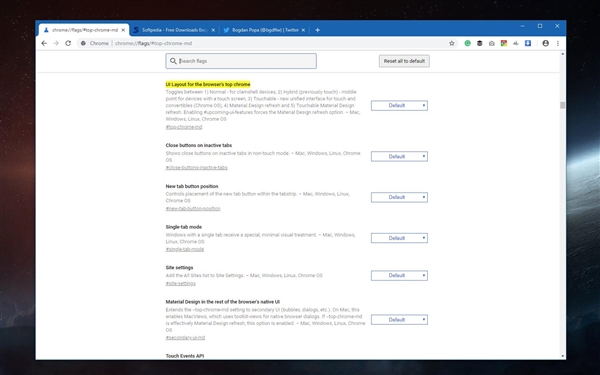
Task: Click the camera screenshot extension icon
Action: pos(491,43)
